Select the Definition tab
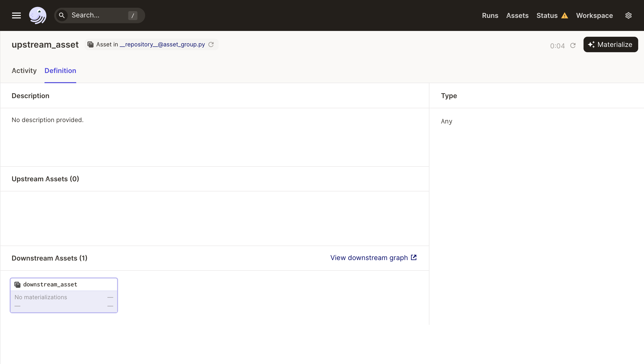The image size is (644, 364). pyautogui.click(x=60, y=71)
